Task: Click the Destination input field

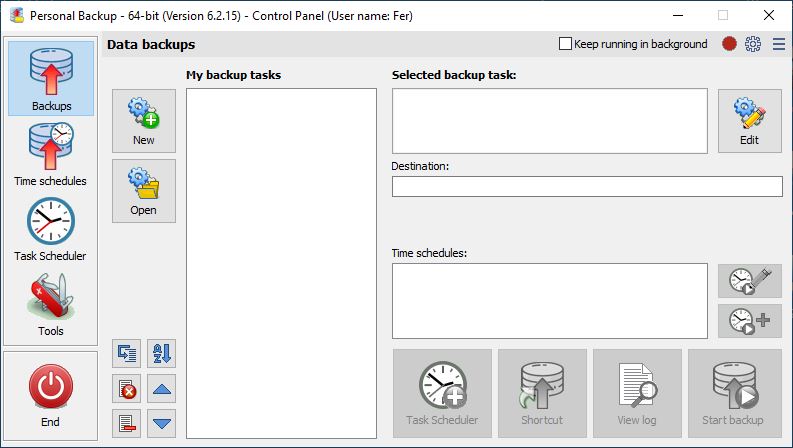Action: point(587,187)
